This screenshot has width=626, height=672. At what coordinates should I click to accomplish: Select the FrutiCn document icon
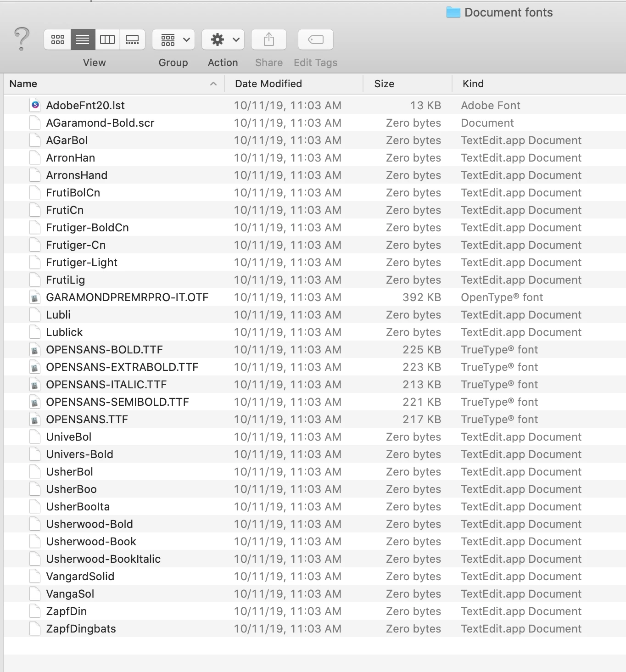[35, 210]
